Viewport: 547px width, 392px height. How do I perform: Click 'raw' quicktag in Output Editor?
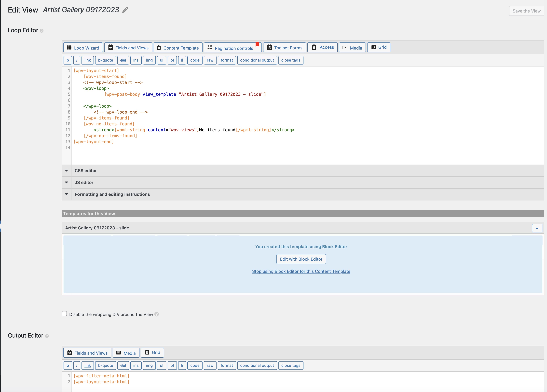point(210,366)
